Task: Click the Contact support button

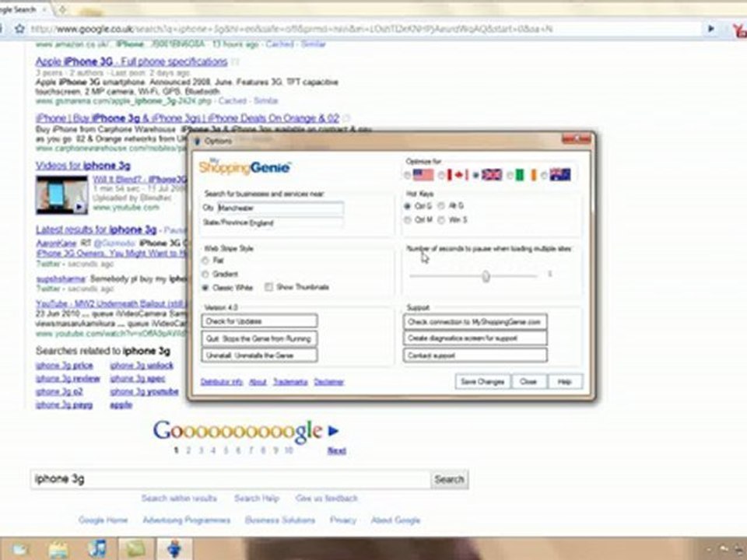Action: [475, 355]
